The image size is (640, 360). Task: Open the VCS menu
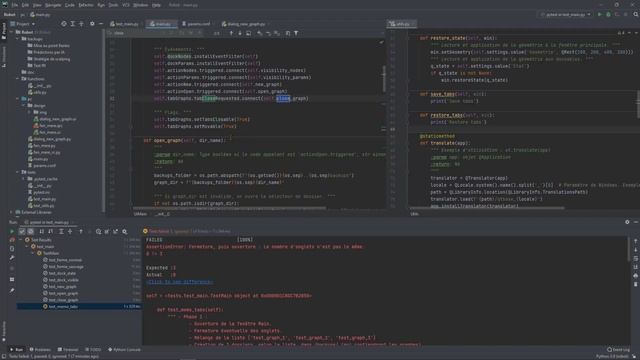tap(126, 5)
